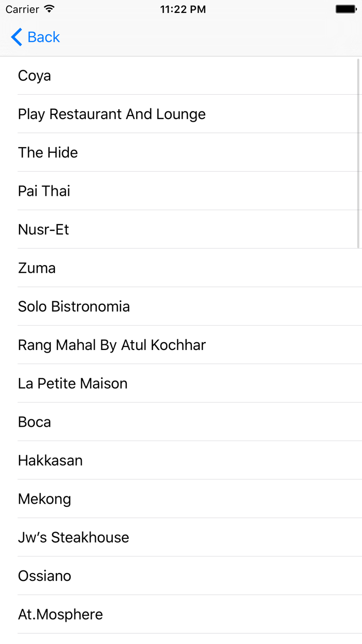The width and height of the screenshot is (362, 644).
Task: Tap the battery indicator icon
Action: pyautogui.click(x=345, y=9)
